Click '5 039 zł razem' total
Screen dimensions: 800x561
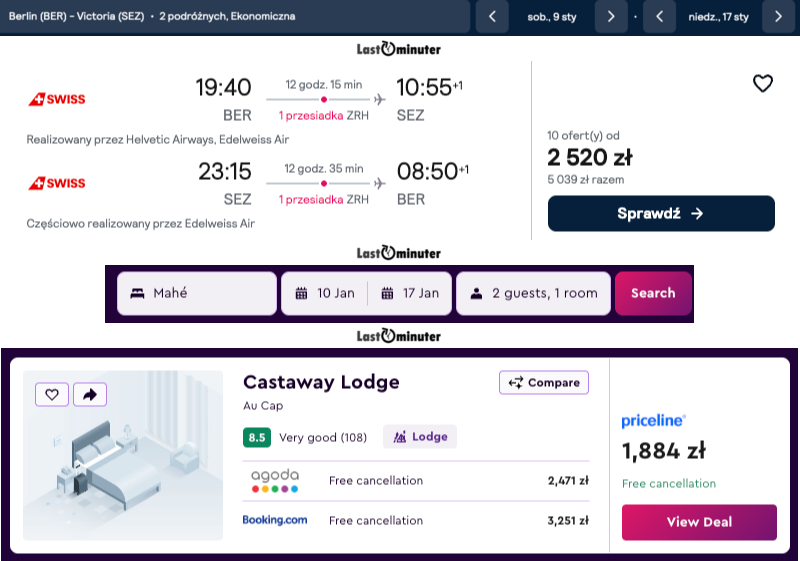pos(586,180)
